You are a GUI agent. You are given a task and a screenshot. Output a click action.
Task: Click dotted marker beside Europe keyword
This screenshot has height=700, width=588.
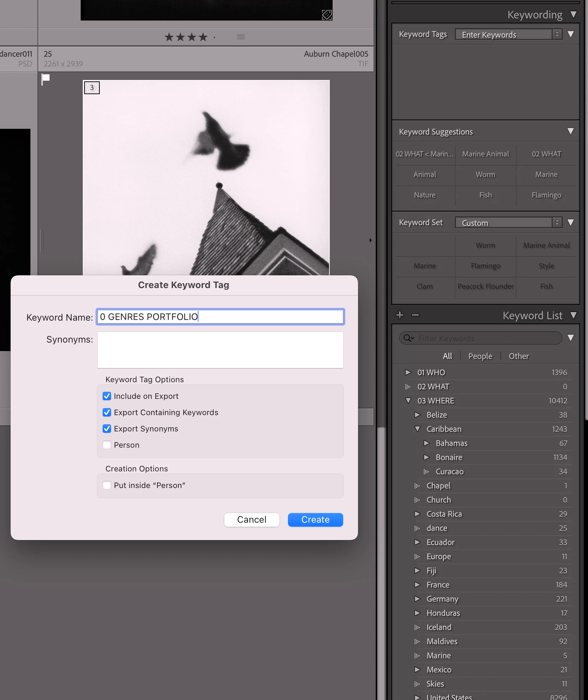point(417,557)
